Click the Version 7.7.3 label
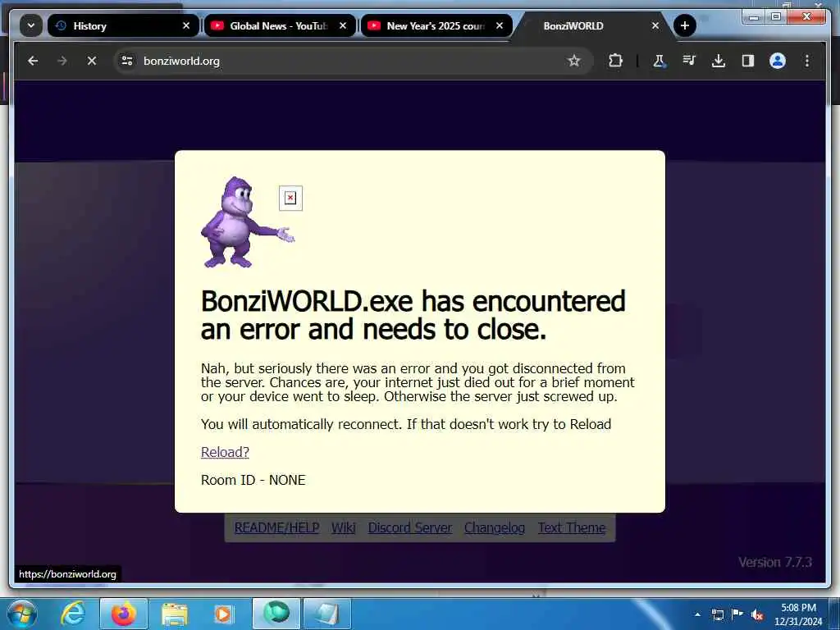Image resolution: width=840 pixels, height=630 pixels. click(x=775, y=562)
